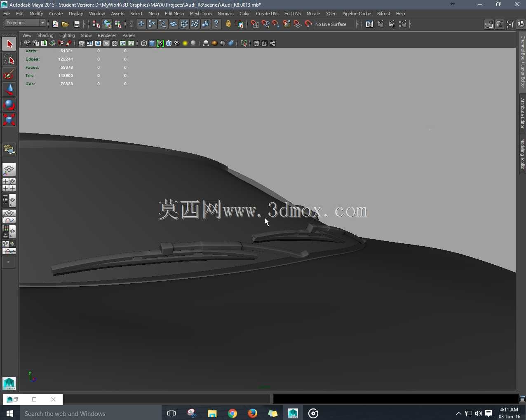Screen dimensions: 526x420
Task: Open Script Editor icon at bottom-right
Action: (x=522, y=399)
